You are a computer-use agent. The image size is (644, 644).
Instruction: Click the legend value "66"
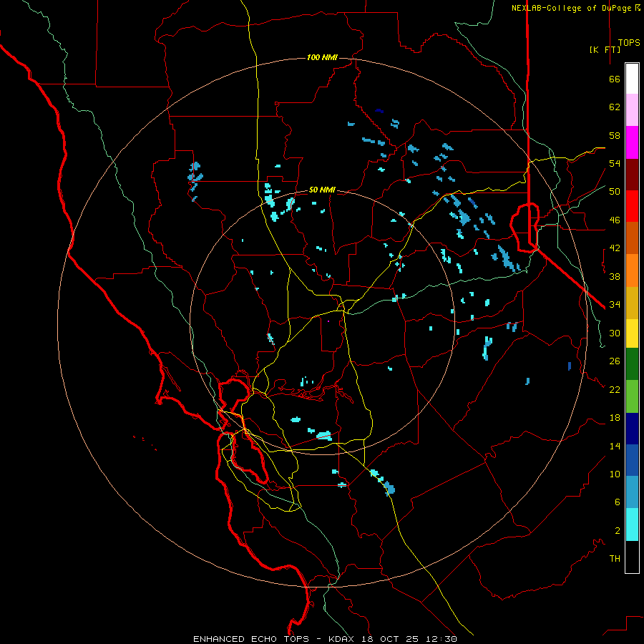click(x=615, y=79)
